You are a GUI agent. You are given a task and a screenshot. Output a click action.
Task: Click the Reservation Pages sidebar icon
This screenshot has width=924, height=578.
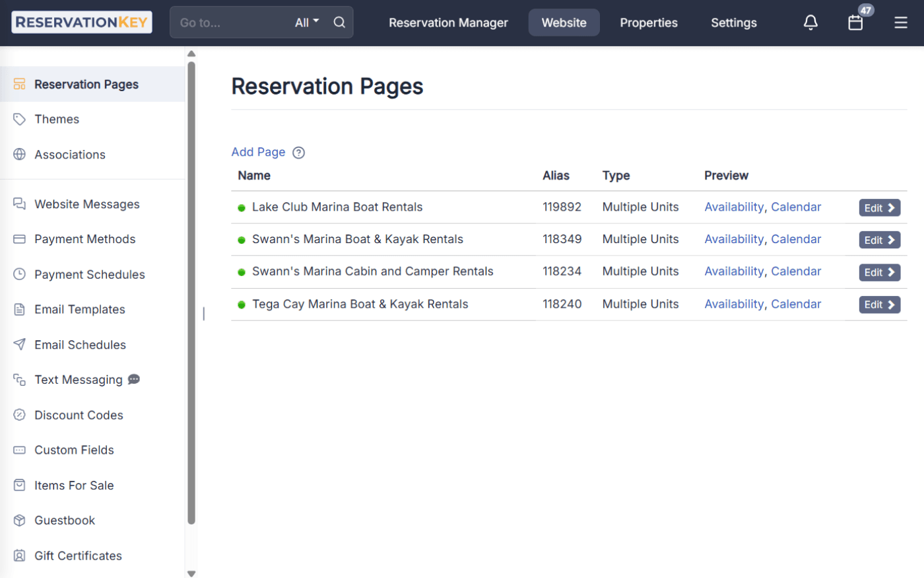(x=20, y=84)
